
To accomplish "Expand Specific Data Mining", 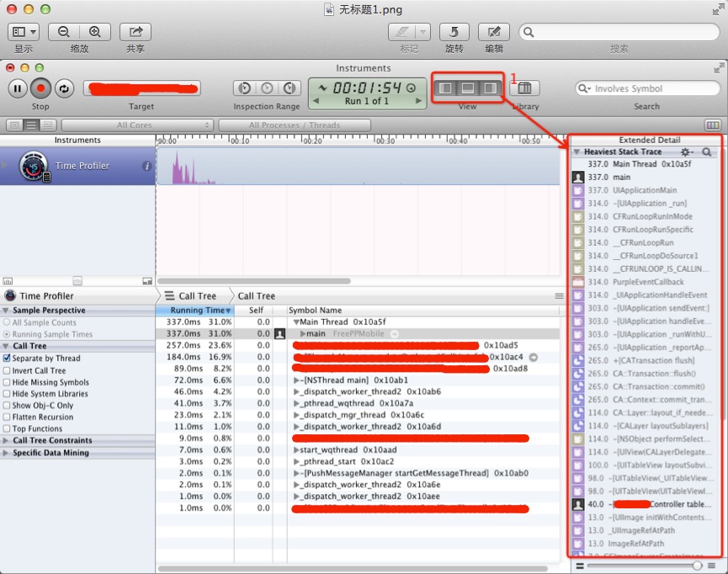I will [6, 453].
